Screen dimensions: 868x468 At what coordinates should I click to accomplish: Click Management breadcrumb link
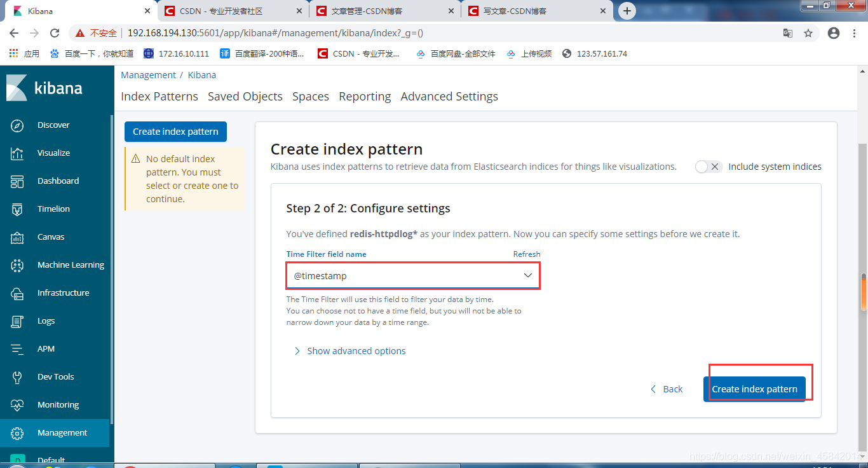148,75
